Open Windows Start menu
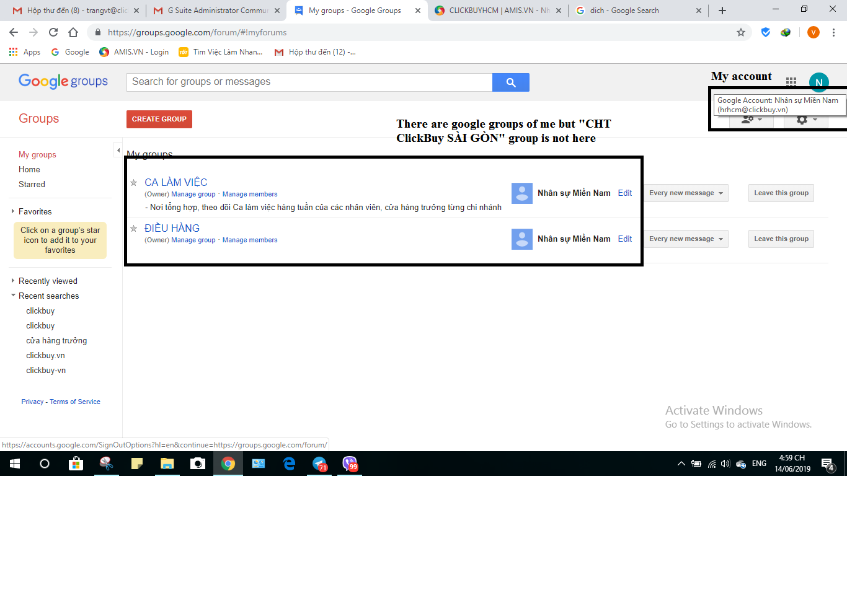 click(15, 464)
